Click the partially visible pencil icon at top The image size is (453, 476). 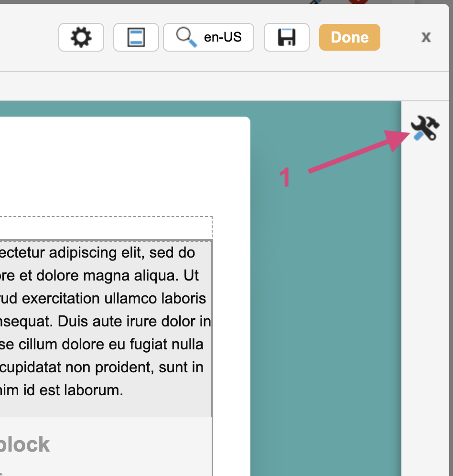(x=315, y=2)
